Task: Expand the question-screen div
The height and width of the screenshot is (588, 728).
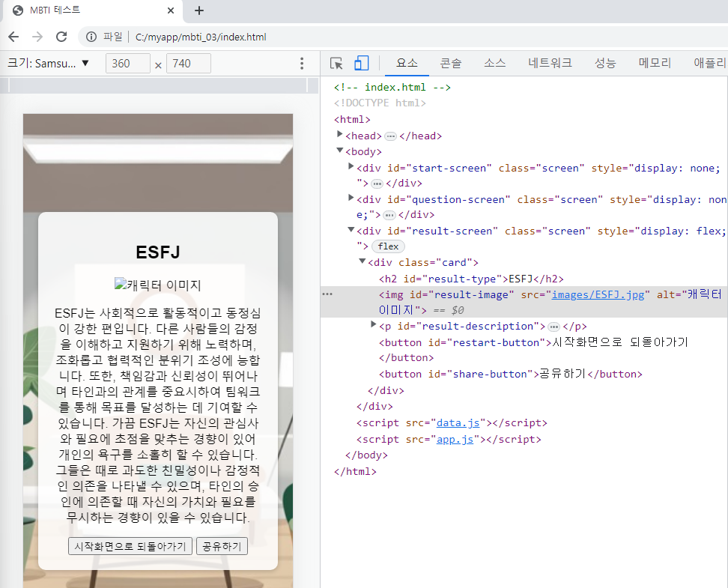Action: pos(351,198)
